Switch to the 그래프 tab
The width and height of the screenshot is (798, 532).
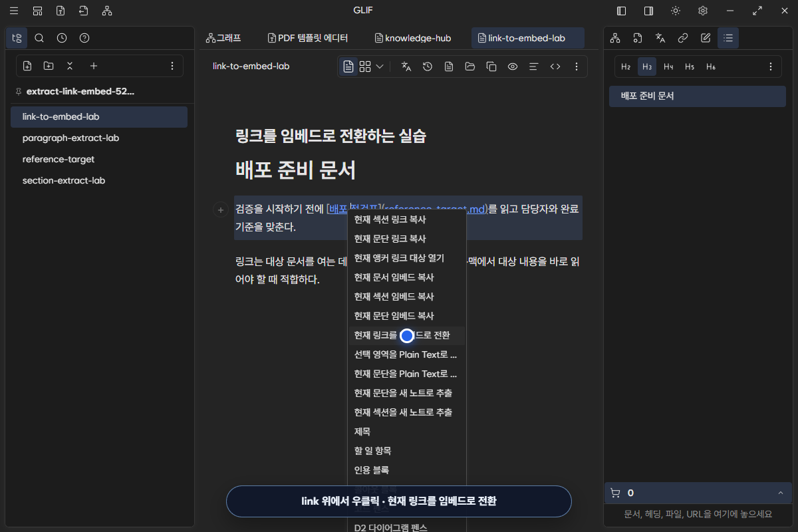click(x=223, y=38)
